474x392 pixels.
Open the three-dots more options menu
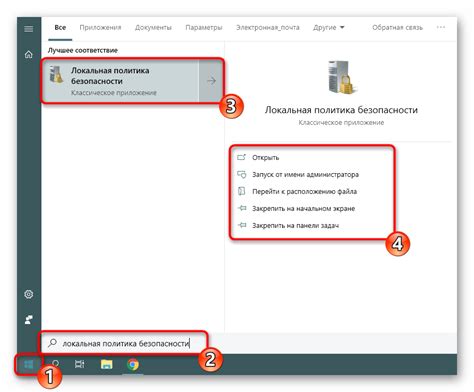click(x=441, y=27)
